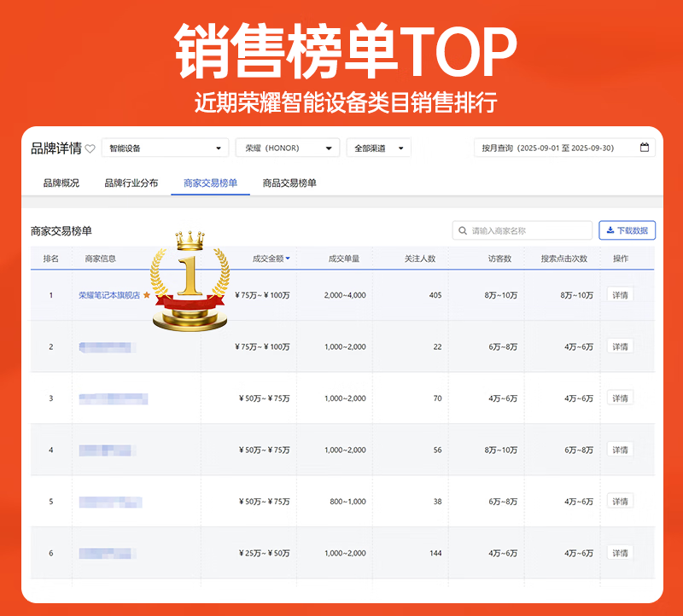Click the calendar icon in the date field
This screenshot has height=616, width=683.
645,148
